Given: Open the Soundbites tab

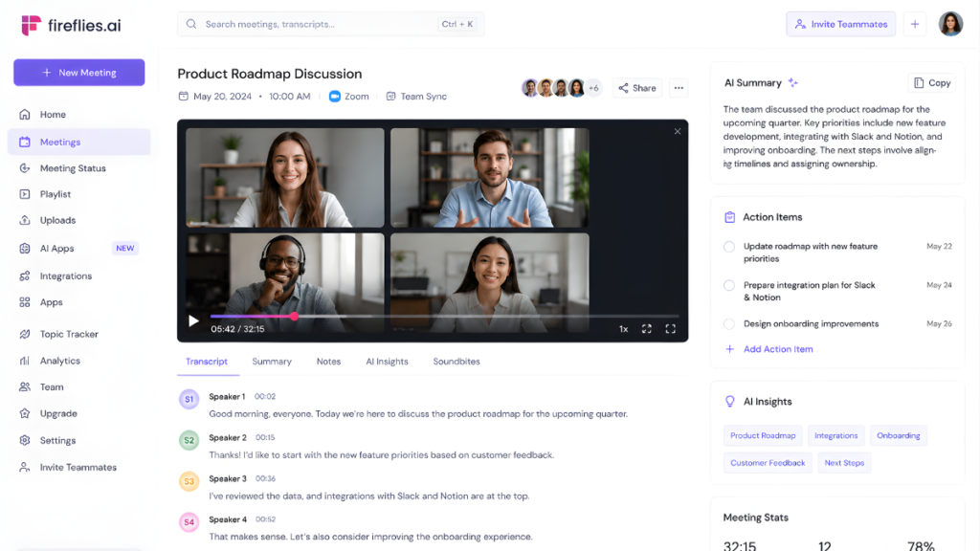Looking at the screenshot, I should (457, 362).
